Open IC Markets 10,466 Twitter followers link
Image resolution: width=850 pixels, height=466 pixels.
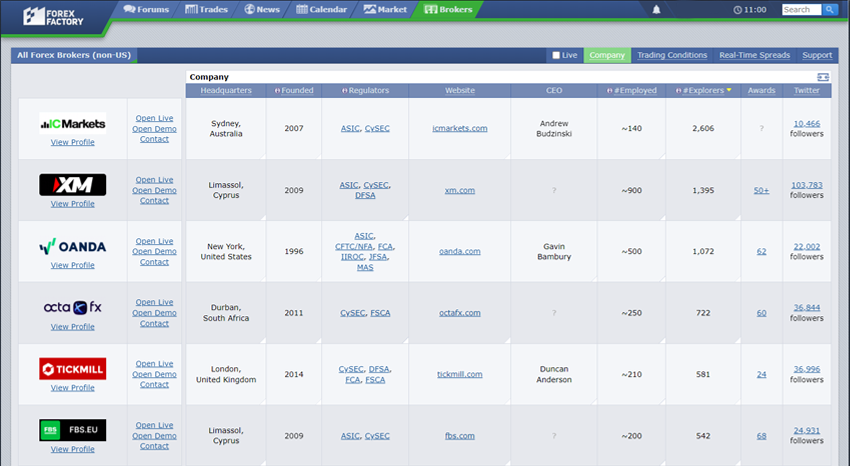click(x=807, y=124)
